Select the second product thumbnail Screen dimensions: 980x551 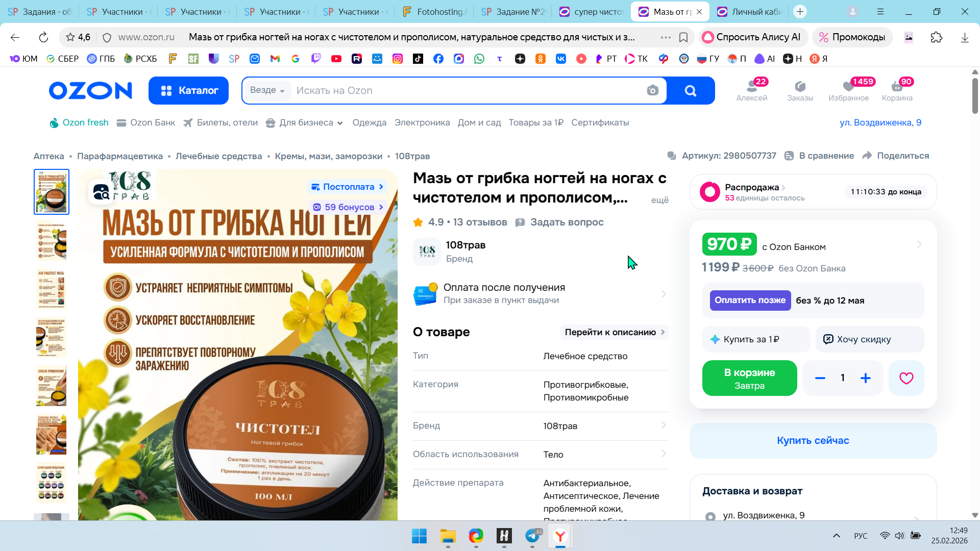click(52, 241)
